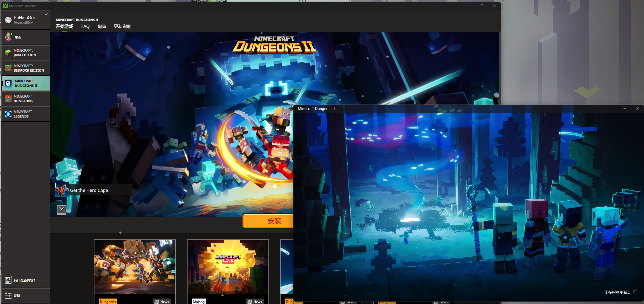The image size is (644, 304).
Task: Maximize the Minecraft Launcher window
Action: pos(482,6)
